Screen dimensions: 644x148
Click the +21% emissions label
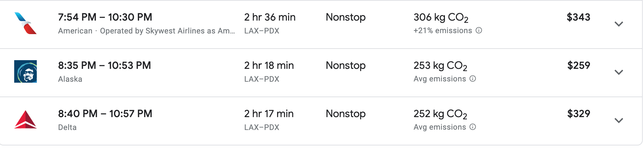coord(443,31)
